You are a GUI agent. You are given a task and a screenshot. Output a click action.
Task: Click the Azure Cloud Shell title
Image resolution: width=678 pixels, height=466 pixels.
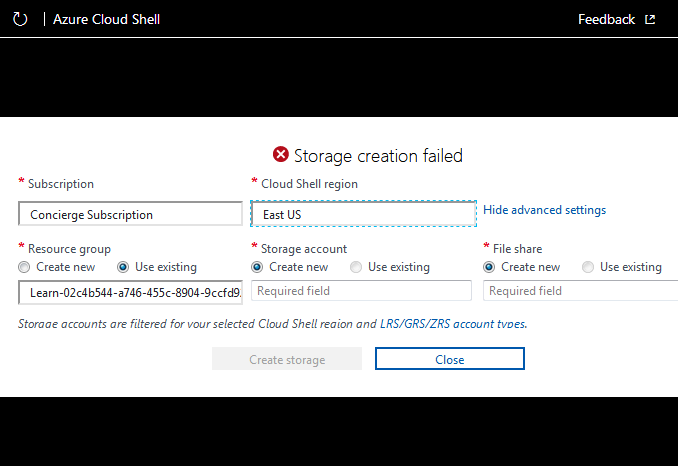coord(107,19)
